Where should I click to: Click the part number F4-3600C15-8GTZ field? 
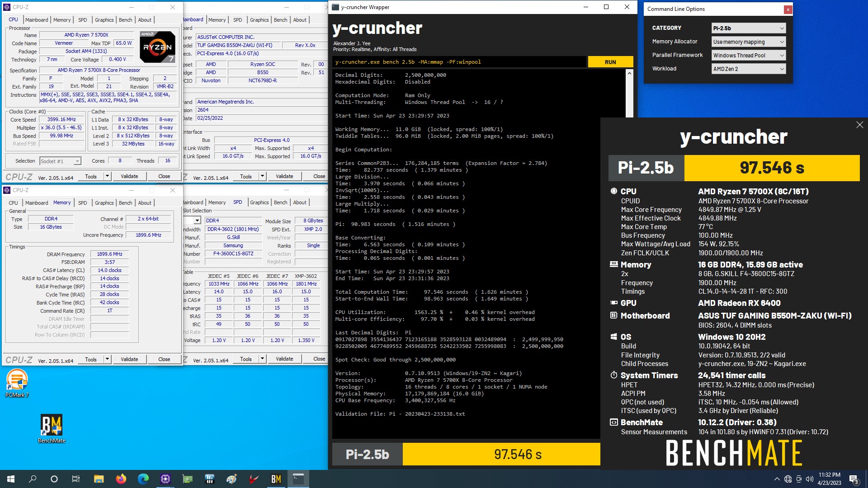tap(233, 253)
